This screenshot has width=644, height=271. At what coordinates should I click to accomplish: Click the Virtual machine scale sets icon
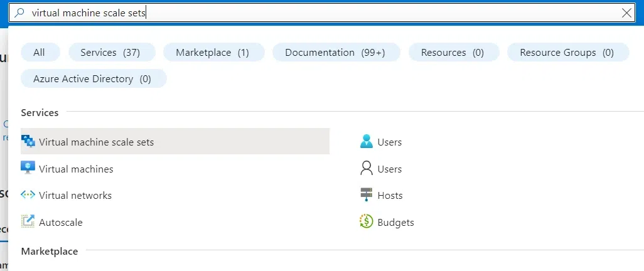28,142
